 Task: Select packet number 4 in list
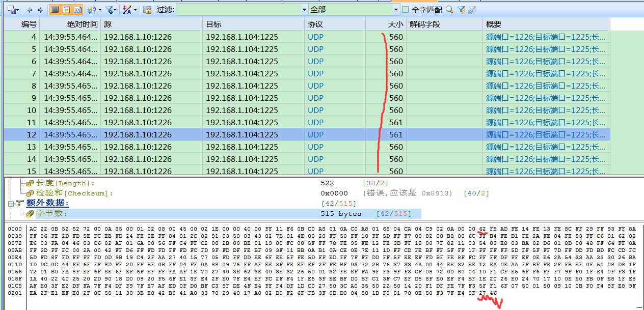(153, 37)
